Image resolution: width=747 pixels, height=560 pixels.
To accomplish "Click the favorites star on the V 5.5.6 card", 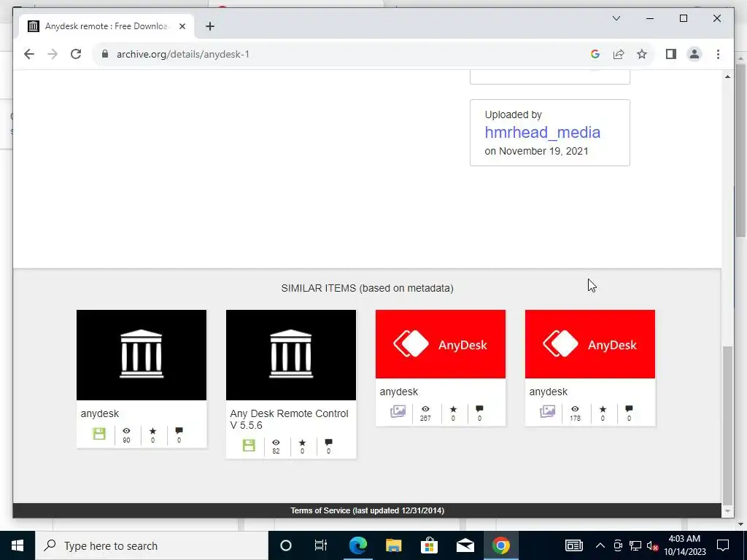I will (x=302, y=443).
